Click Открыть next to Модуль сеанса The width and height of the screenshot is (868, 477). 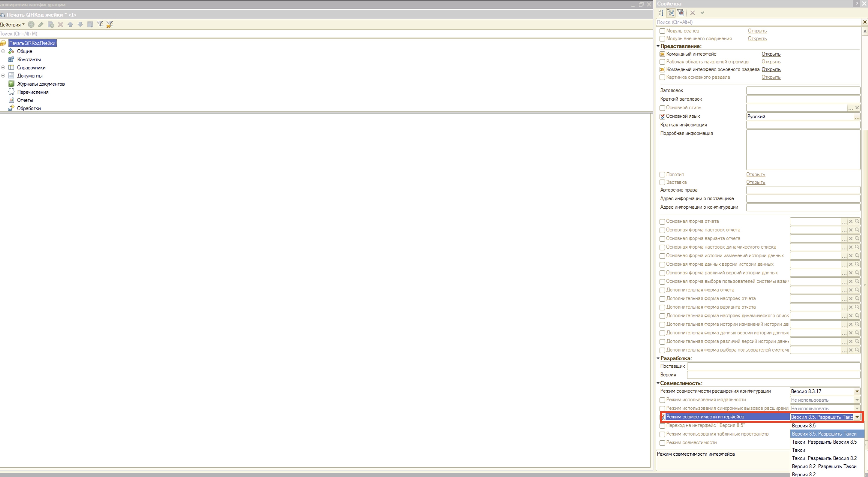(x=757, y=31)
